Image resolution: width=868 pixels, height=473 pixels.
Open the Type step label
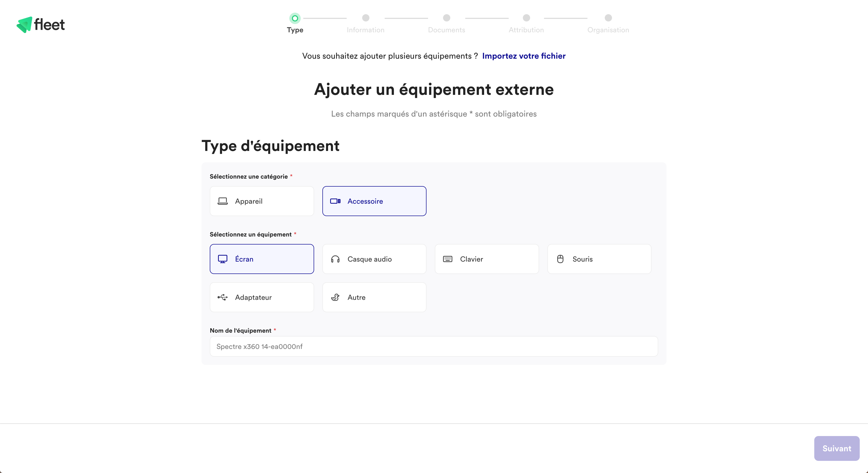point(295,30)
